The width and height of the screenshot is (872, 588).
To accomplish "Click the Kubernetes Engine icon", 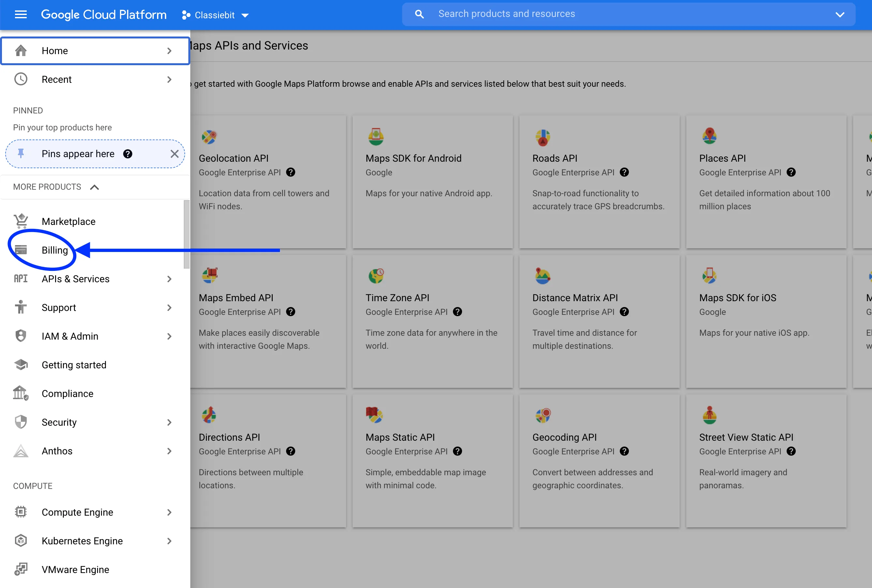I will [x=21, y=540].
